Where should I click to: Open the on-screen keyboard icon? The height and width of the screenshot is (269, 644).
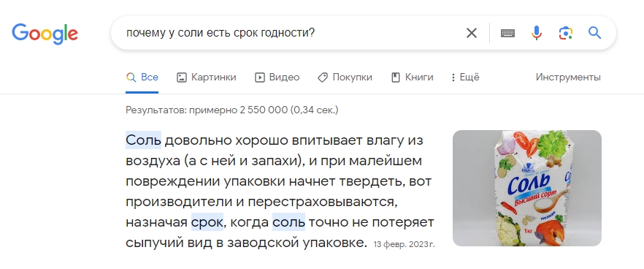[507, 33]
